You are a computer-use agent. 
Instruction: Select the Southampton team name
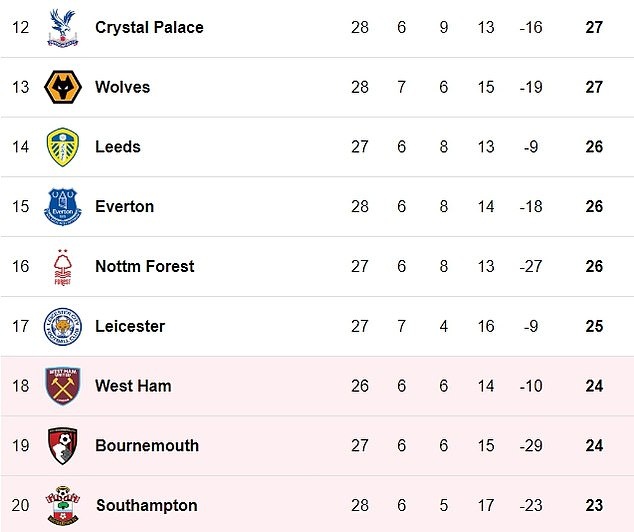tap(146, 506)
